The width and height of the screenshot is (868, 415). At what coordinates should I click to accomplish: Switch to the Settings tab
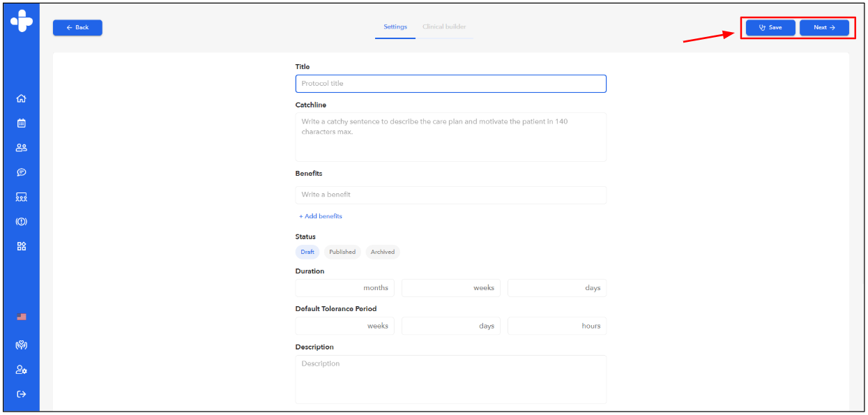pos(395,27)
